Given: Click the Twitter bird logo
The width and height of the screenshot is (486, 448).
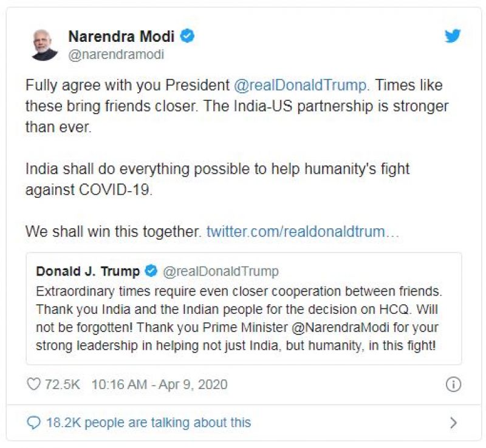Looking at the screenshot, I should click(x=453, y=36).
